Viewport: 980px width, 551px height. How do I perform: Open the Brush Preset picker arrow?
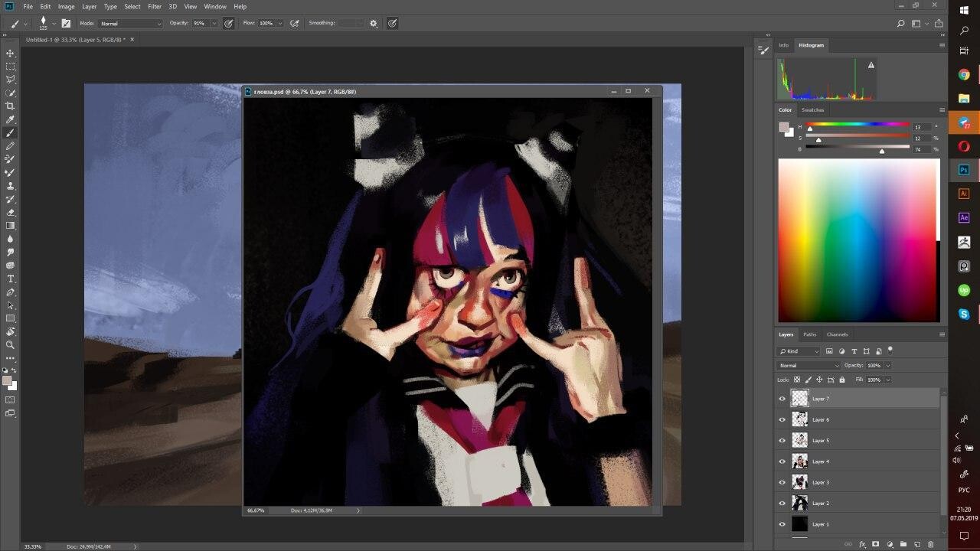pos(54,24)
